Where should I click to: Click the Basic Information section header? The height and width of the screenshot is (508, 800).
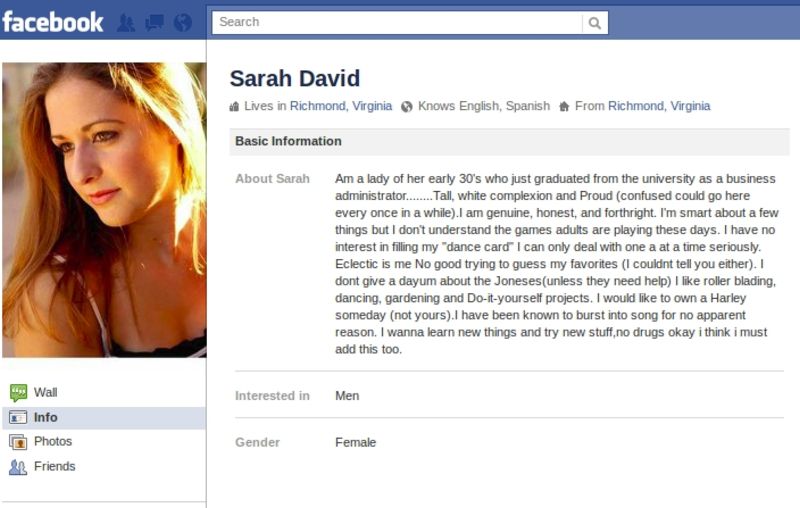point(509,141)
